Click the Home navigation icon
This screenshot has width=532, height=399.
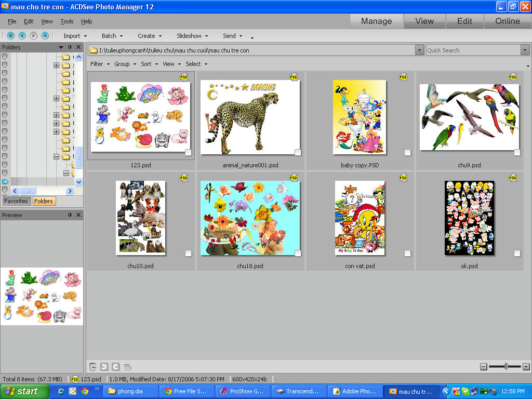tap(10, 36)
